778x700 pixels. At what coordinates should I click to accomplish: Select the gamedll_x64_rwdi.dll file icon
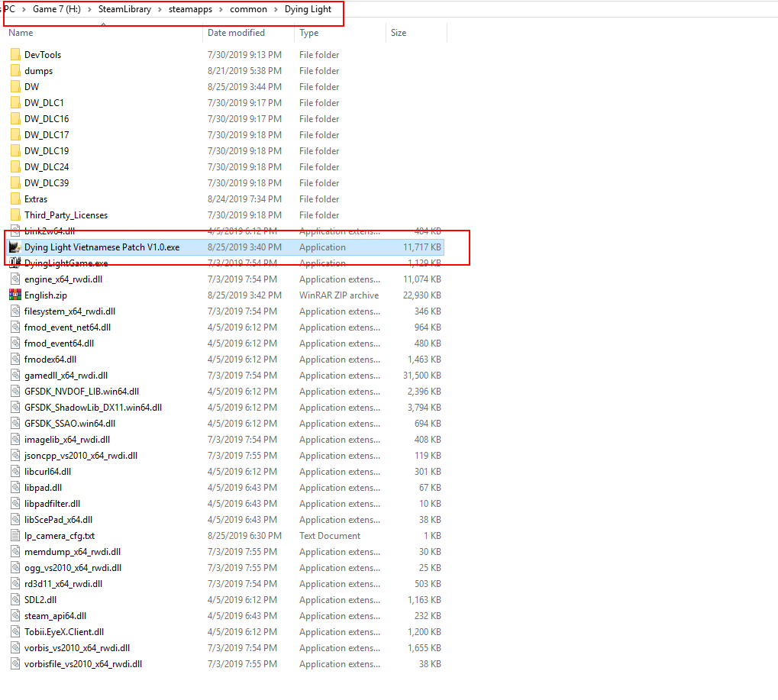point(15,376)
